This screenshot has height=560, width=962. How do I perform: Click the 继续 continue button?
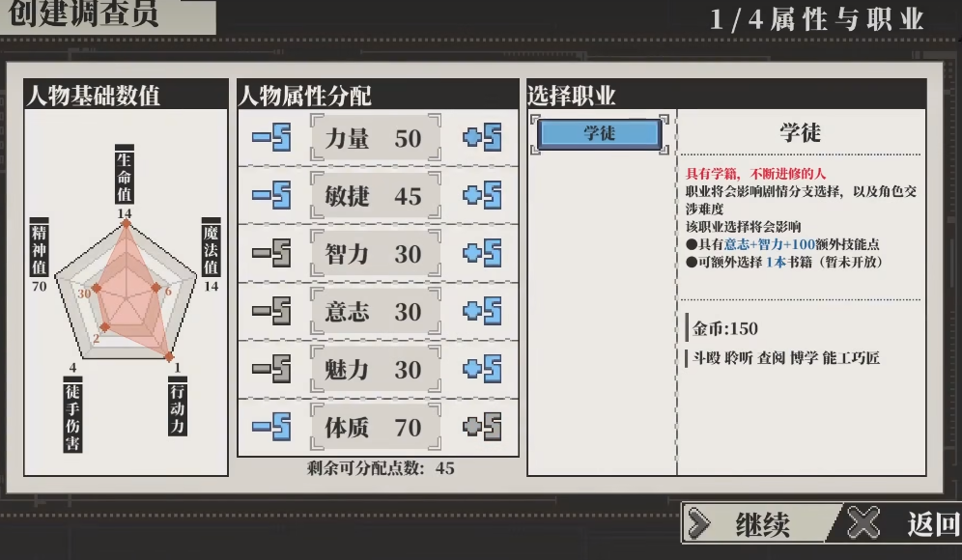tap(761, 524)
